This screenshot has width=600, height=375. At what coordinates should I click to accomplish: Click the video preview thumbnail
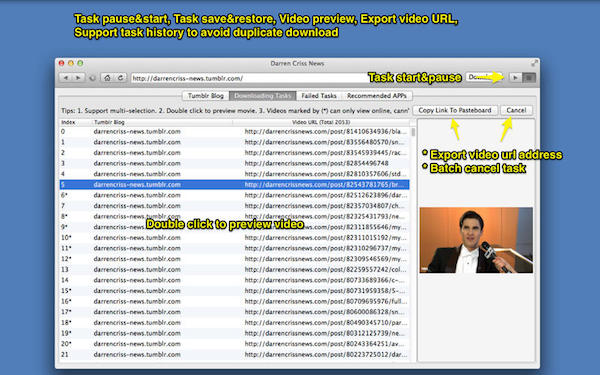click(476, 240)
